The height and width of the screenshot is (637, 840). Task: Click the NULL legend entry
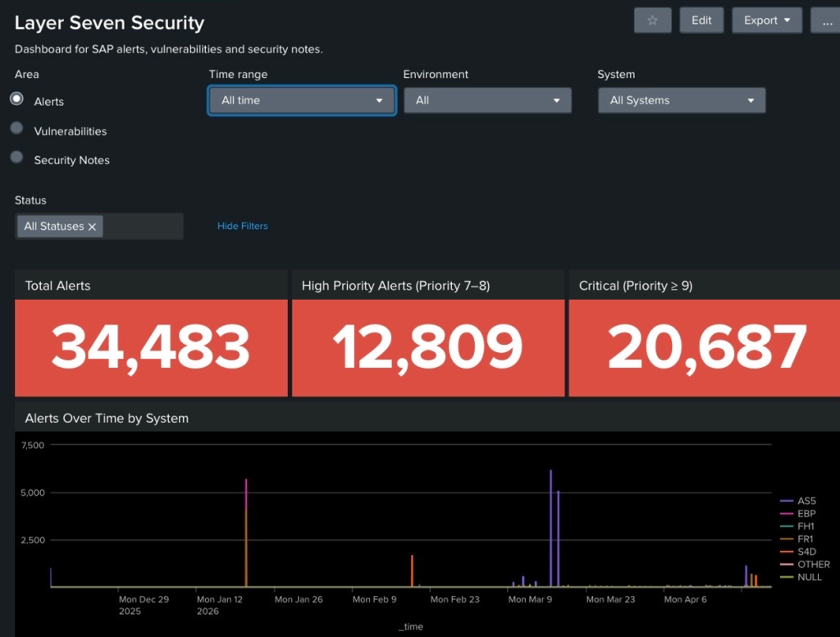tap(809, 577)
